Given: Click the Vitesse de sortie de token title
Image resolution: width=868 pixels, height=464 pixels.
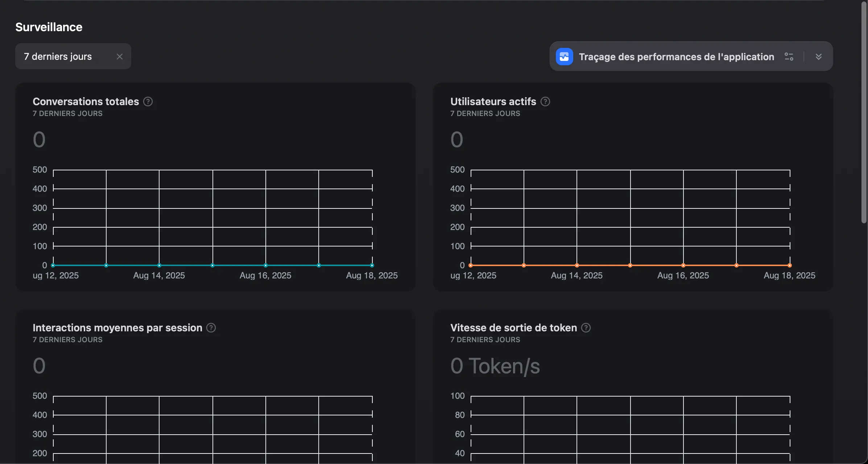Looking at the screenshot, I should (513, 328).
